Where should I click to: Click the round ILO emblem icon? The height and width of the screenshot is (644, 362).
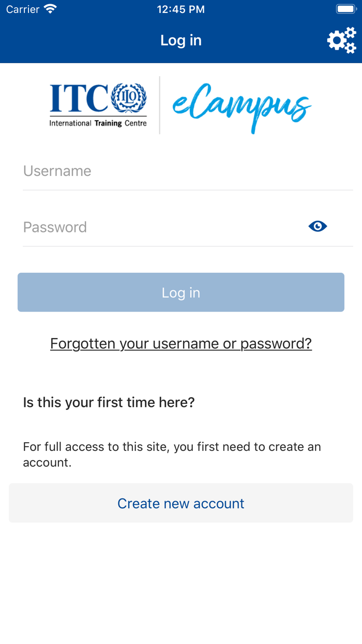click(129, 98)
